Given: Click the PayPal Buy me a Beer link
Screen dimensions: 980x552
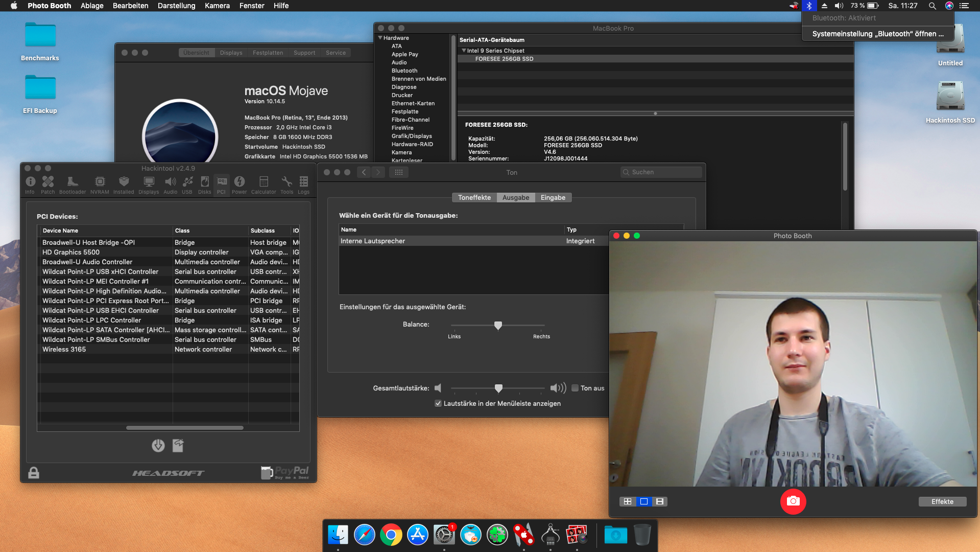Looking at the screenshot, I should [x=285, y=472].
